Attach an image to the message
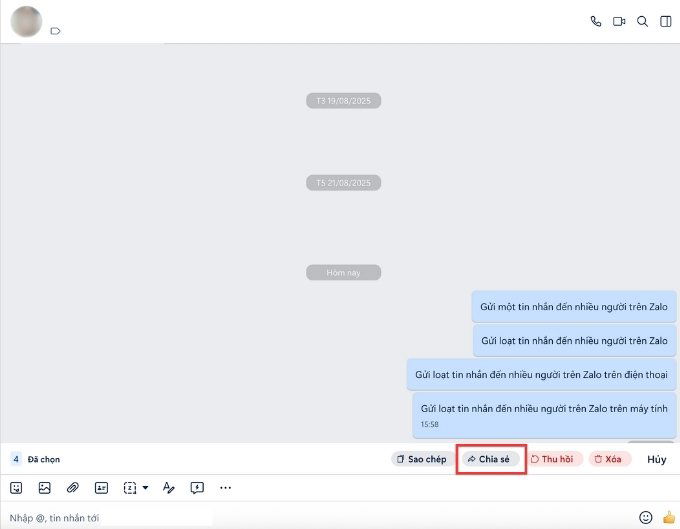 (44, 488)
